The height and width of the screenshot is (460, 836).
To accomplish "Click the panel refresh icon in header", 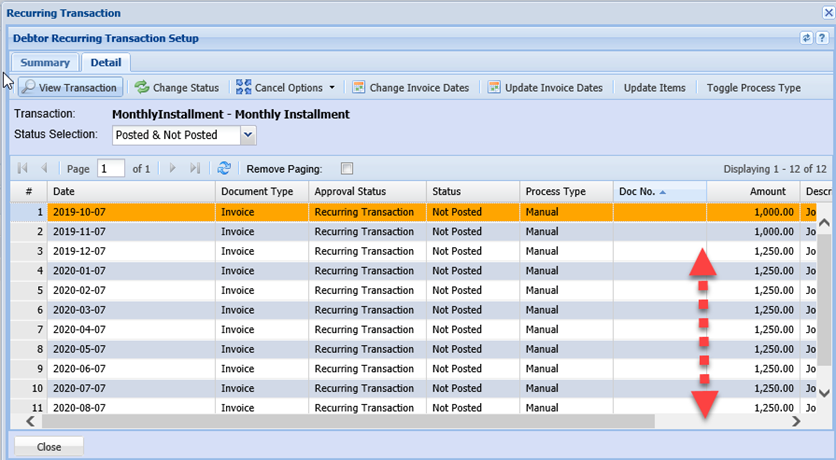I will coord(807,38).
